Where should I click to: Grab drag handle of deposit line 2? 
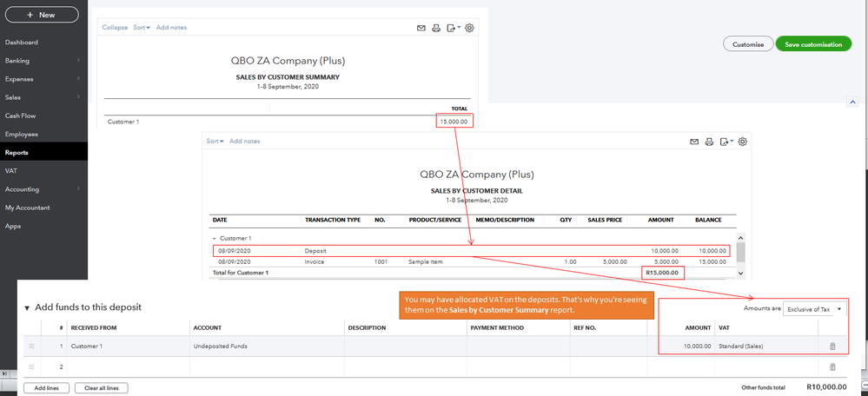pyautogui.click(x=31, y=366)
